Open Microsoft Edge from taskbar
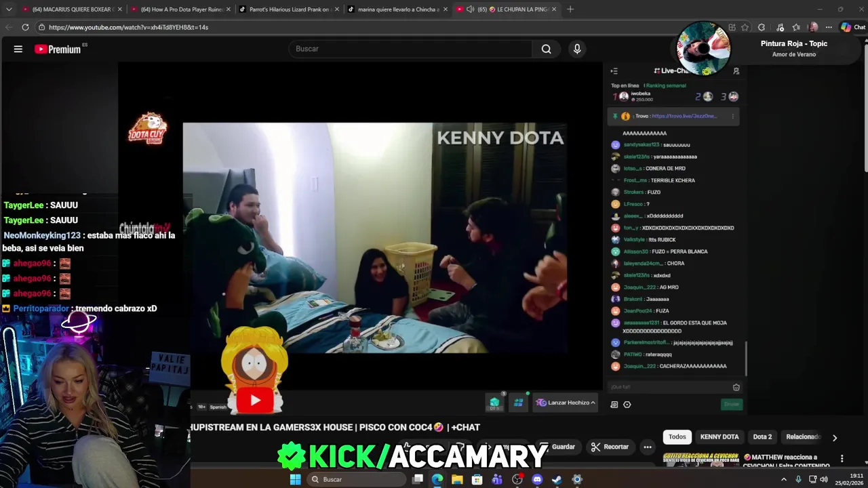Image resolution: width=868 pixels, height=488 pixels. pos(437,479)
